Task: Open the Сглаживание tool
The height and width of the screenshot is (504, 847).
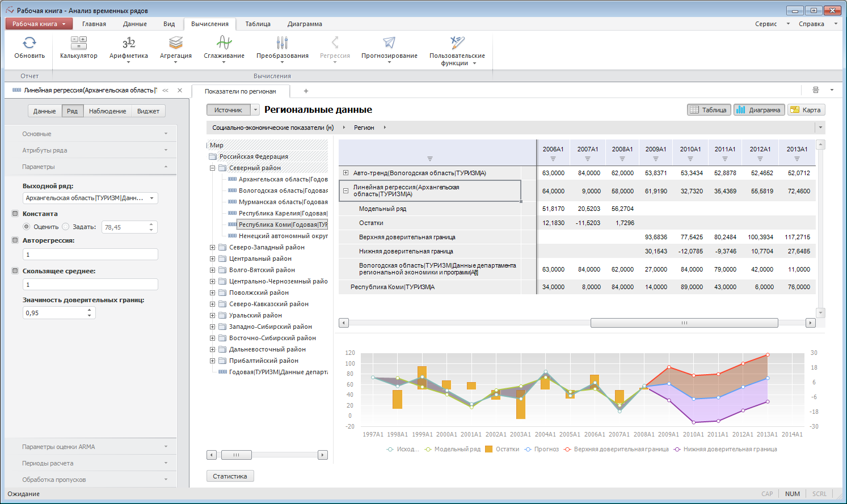Action: coord(224,43)
